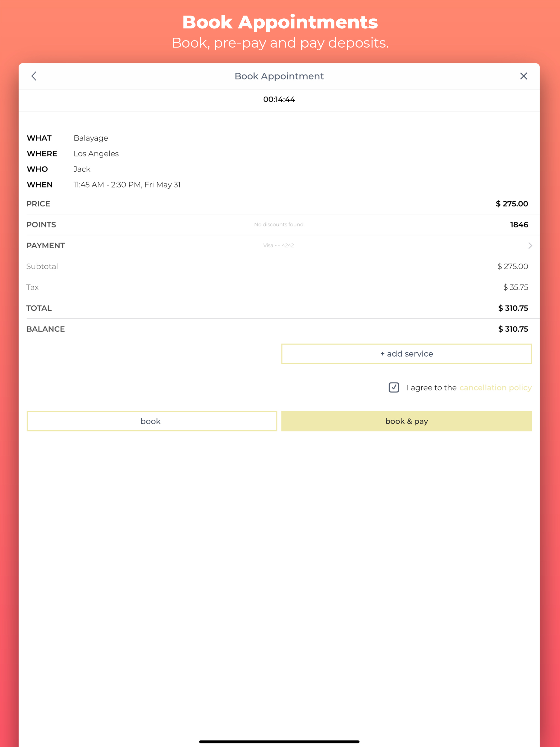Click the BALANCE label
The width and height of the screenshot is (560, 747).
pyautogui.click(x=46, y=329)
